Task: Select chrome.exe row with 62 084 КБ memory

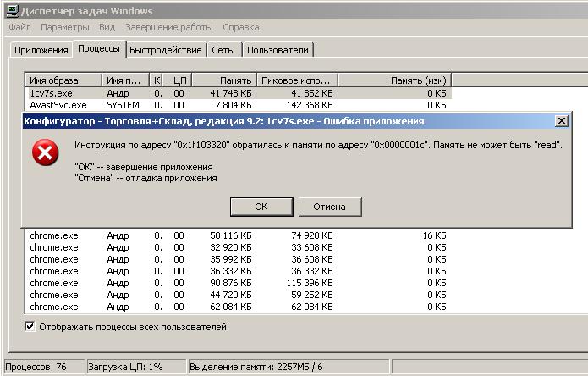Action: (238, 307)
